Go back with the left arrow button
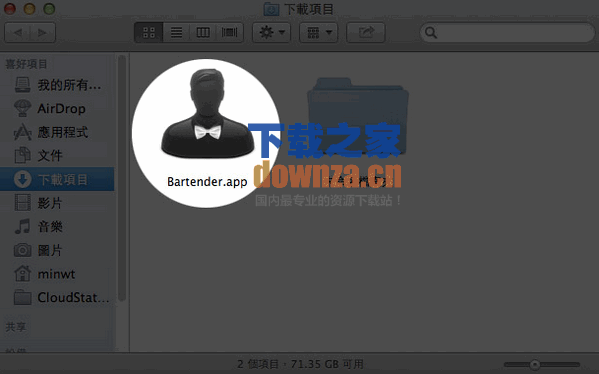Image resolution: width=599 pixels, height=374 pixels. tap(18, 32)
